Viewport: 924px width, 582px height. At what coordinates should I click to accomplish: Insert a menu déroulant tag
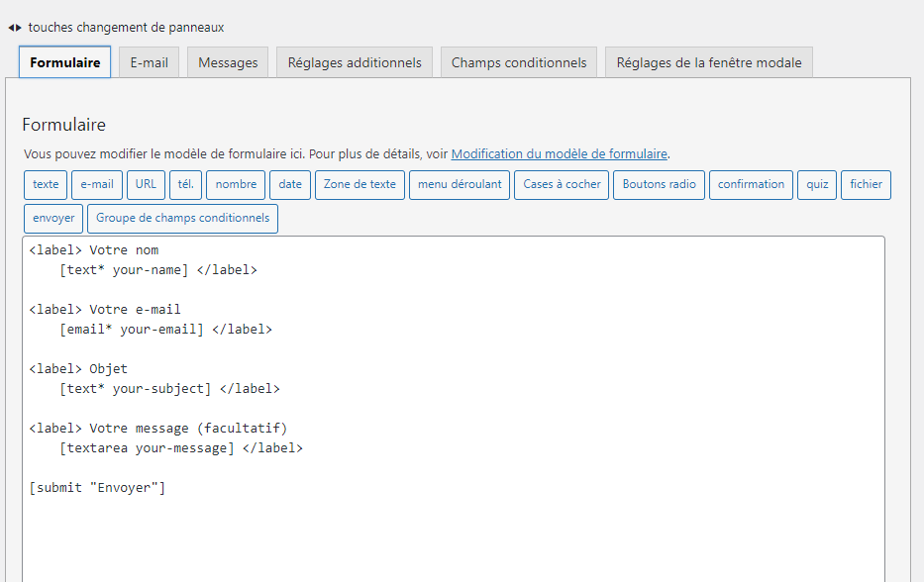(460, 185)
